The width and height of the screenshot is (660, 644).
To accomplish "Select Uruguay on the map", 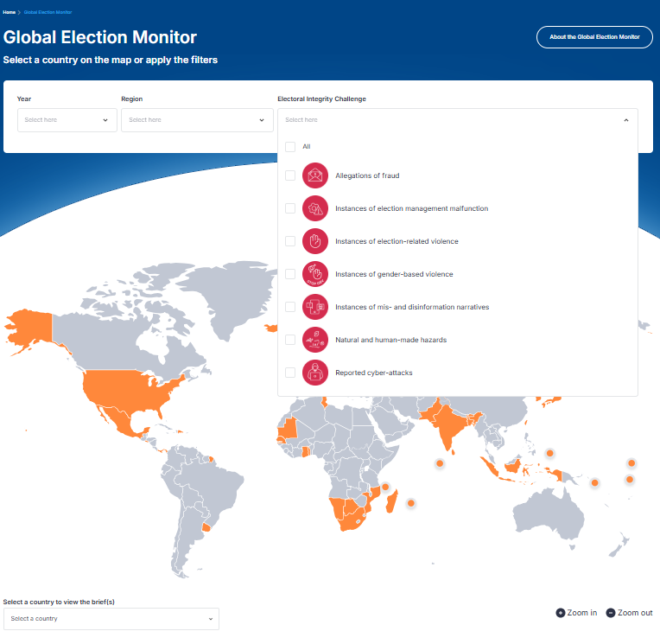I will (x=206, y=527).
